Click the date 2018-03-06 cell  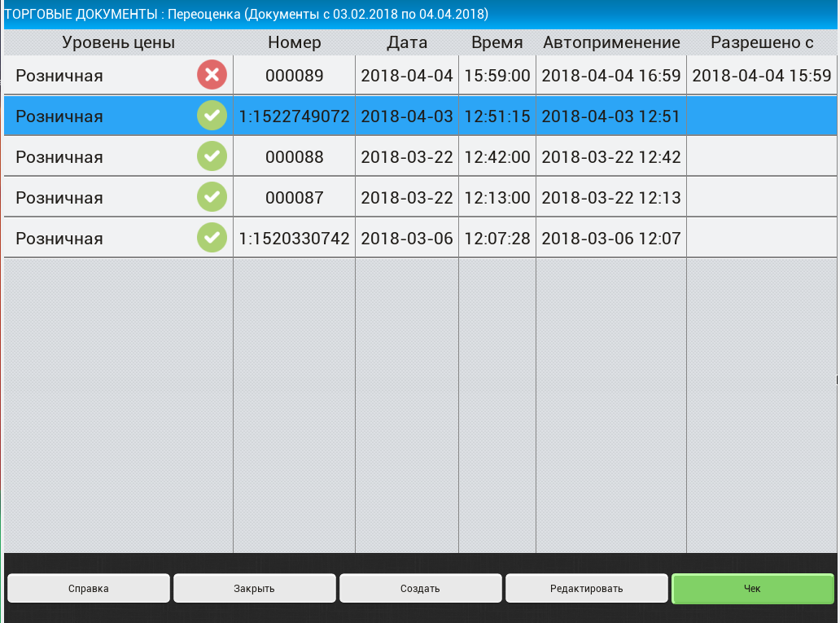pos(407,238)
